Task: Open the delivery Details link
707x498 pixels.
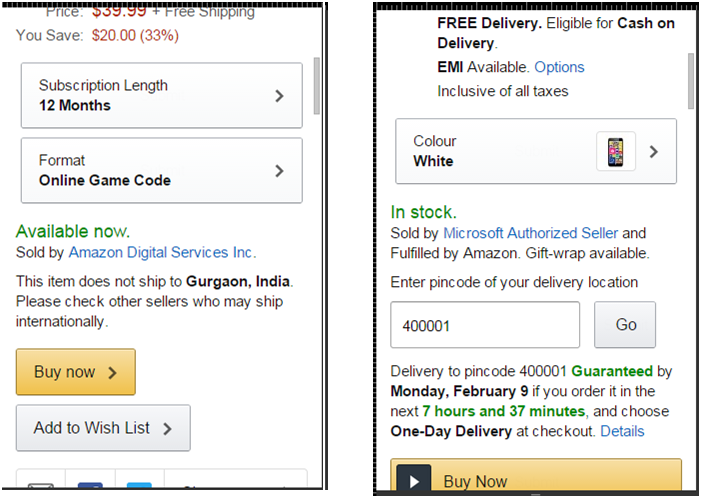Action: pyautogui.click(x=622, y=431)
